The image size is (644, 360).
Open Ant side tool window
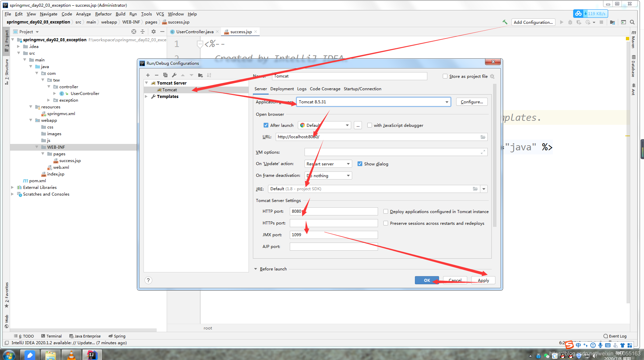633,89
